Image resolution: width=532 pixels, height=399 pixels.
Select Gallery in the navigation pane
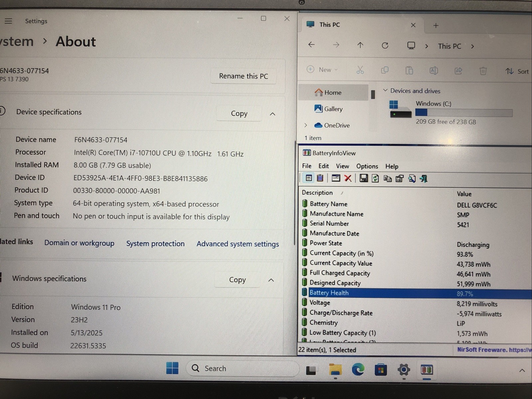[333, 109]
